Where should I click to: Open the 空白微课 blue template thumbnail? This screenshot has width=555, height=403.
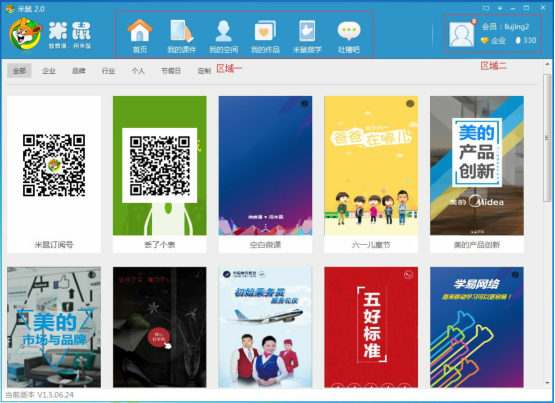coord(265,165)
